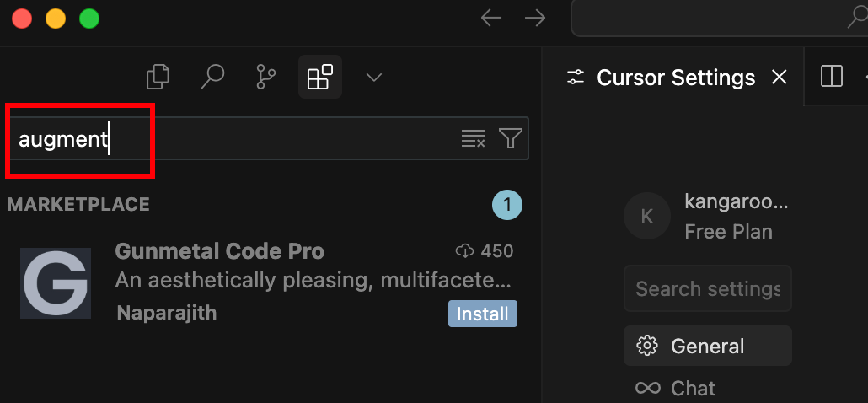Open the extension filter funnel
The height and width of the screenshot is (403, 868).
coord(511,138)
